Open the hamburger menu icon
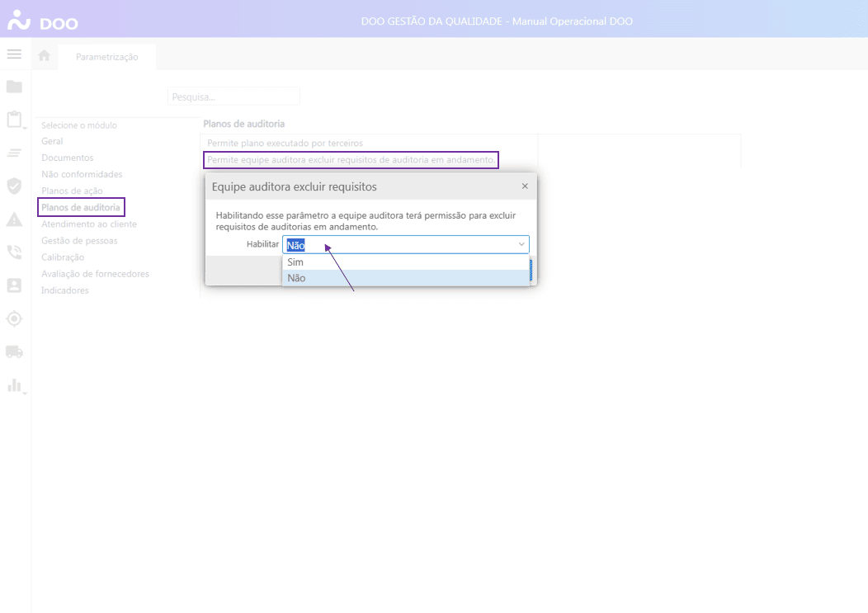This screenshot has height=613, width=868. click(14, 54)
